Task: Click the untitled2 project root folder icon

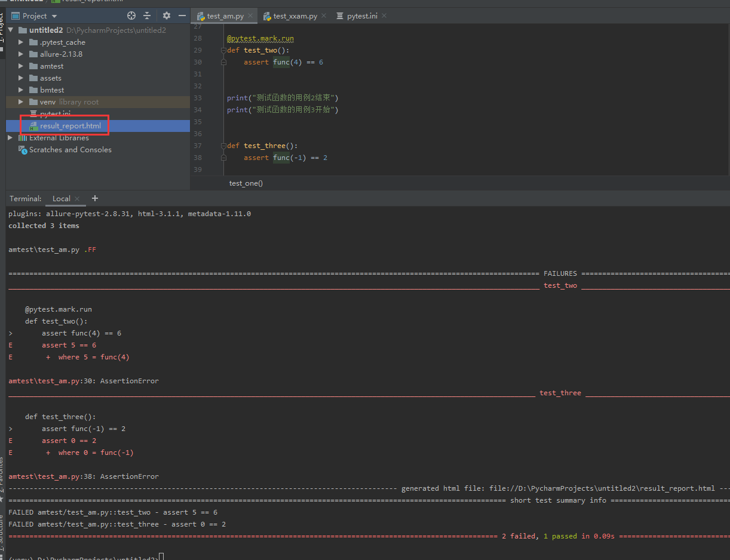Action: tap(23, 30)
